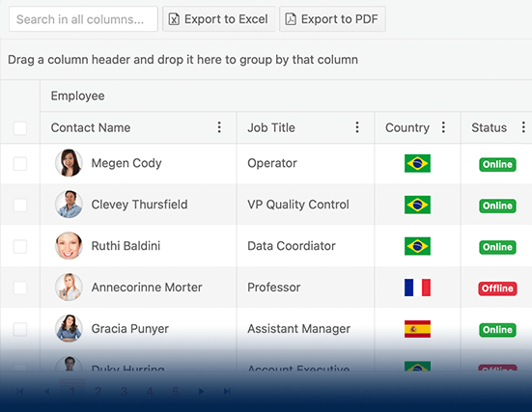Screen dimensions: 532x412
Task: Click the France flag for Annecorinne Morter
Action: (417, 288)
